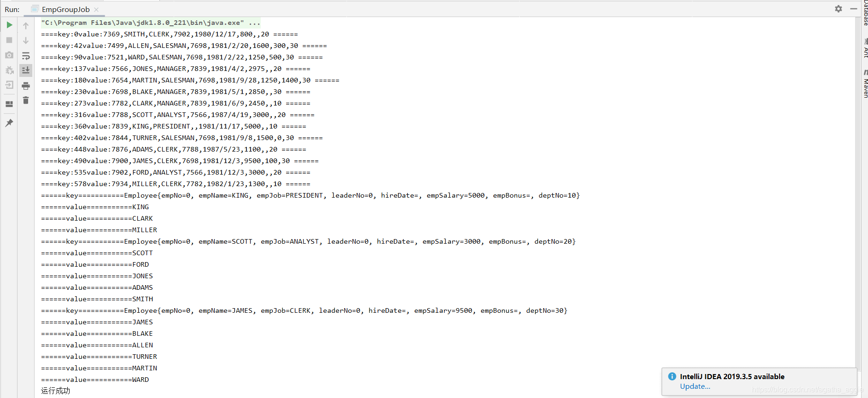The width and height of the screenshot is (868, 398).
Task: Rerun EmpGroupJob with green play icon
Action: pyautogui.click(x=9, y=25)
